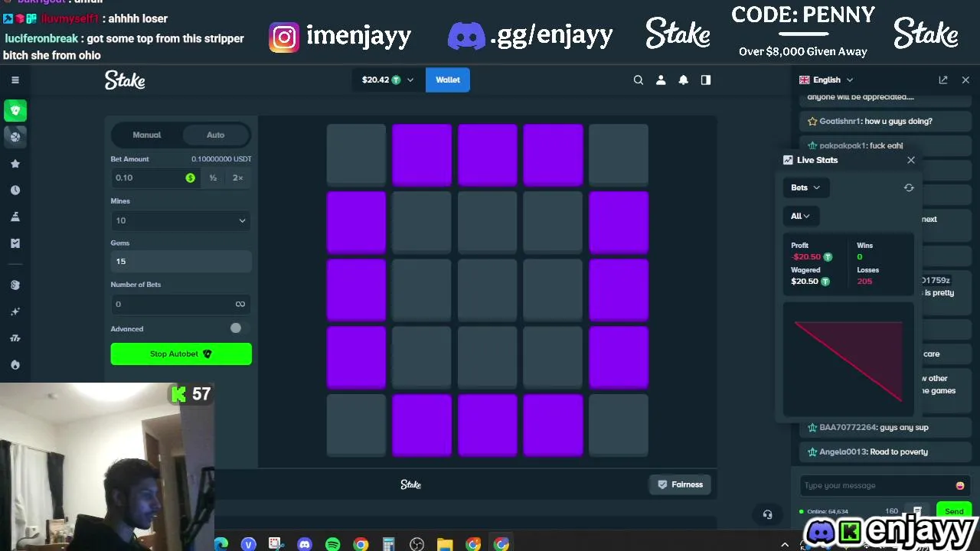Open Favourites star icon in sidebar
Screen dimensions: 980x551
(x=15, y=164)
